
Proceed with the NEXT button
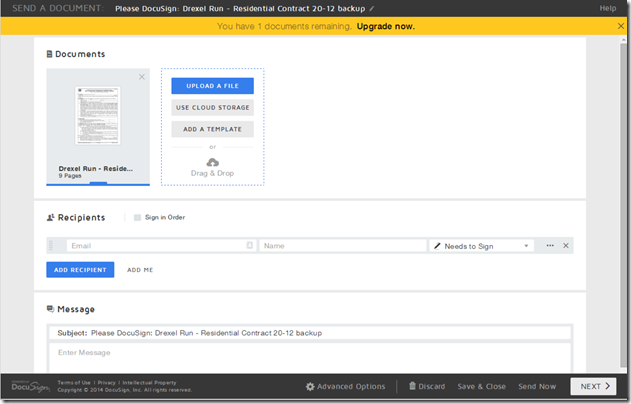pyautogui.click(x=595, y=386)
